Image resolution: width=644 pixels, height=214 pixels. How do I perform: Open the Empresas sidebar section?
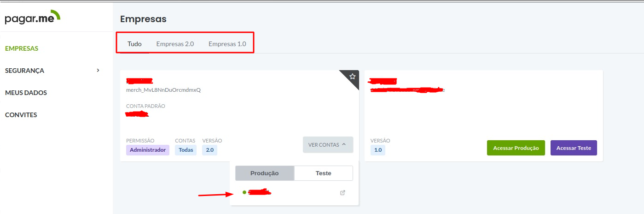[22, 48]
